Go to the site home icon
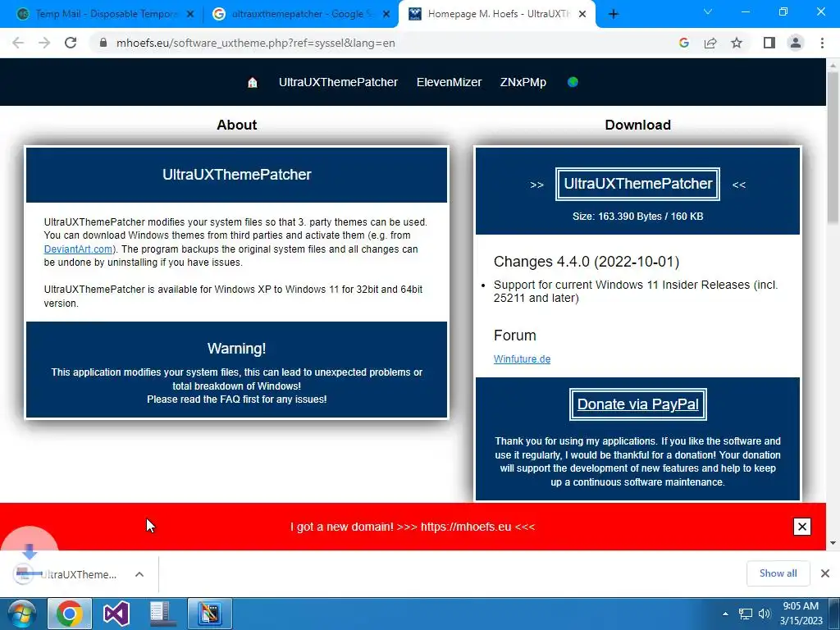Image resolution: width=840 pixels, height=630 pixels. 253,83
